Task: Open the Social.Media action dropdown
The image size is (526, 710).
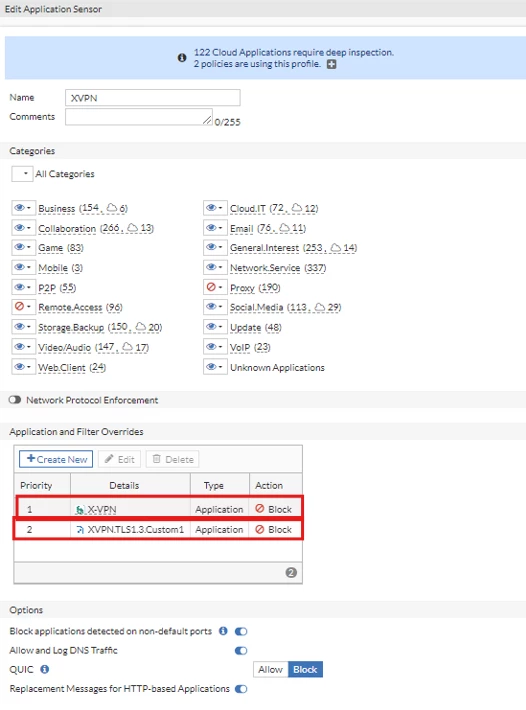Action: coord(215,307)
